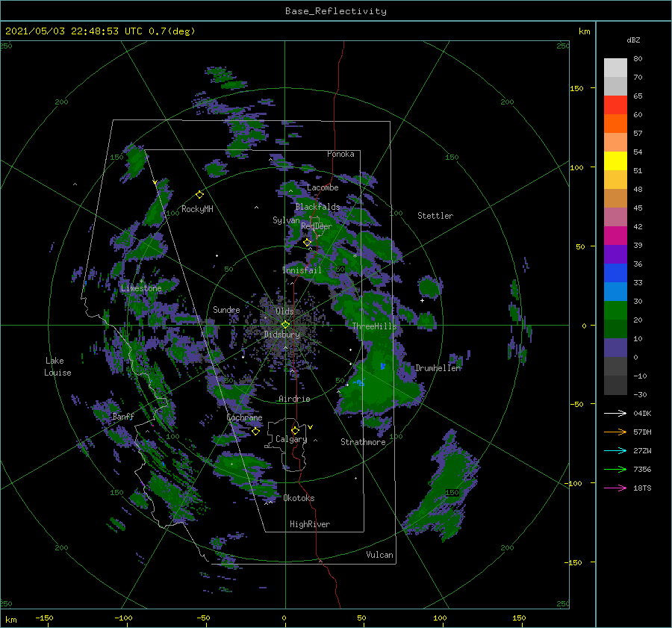Click the km unit label at top right
Screen dimensions: 672x628
point(584,31)
